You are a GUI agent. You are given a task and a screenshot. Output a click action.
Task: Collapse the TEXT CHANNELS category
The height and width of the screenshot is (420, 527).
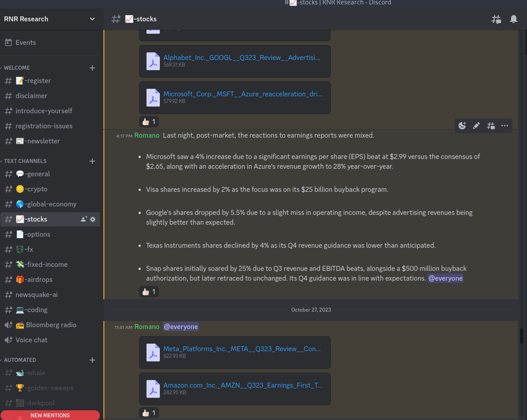tap(24, 161)
